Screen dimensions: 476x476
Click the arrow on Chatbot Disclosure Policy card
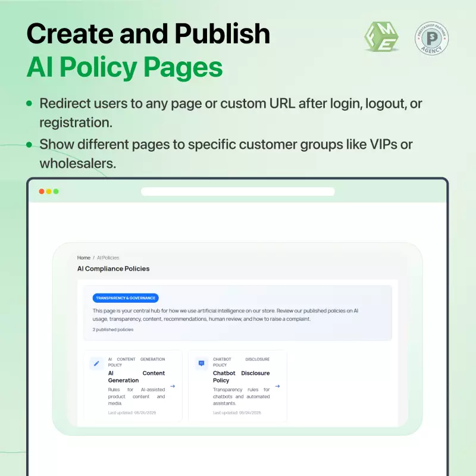pyautogui.click(x=277, y=386)
